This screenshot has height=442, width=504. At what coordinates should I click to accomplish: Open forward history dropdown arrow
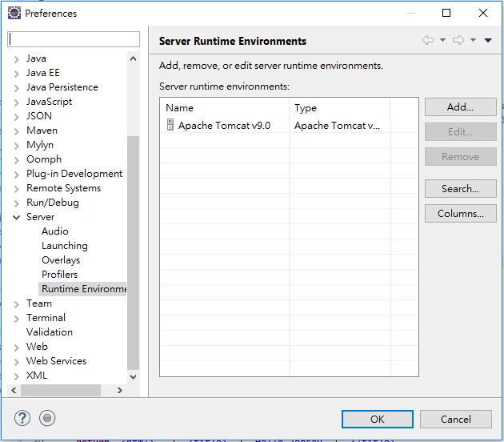pos(473,41)
